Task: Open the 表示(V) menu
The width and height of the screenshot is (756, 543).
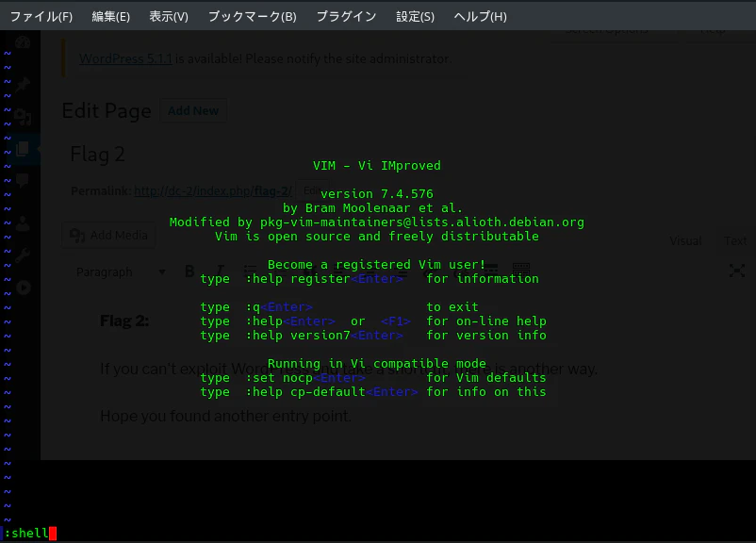Action: pos(169,16)
